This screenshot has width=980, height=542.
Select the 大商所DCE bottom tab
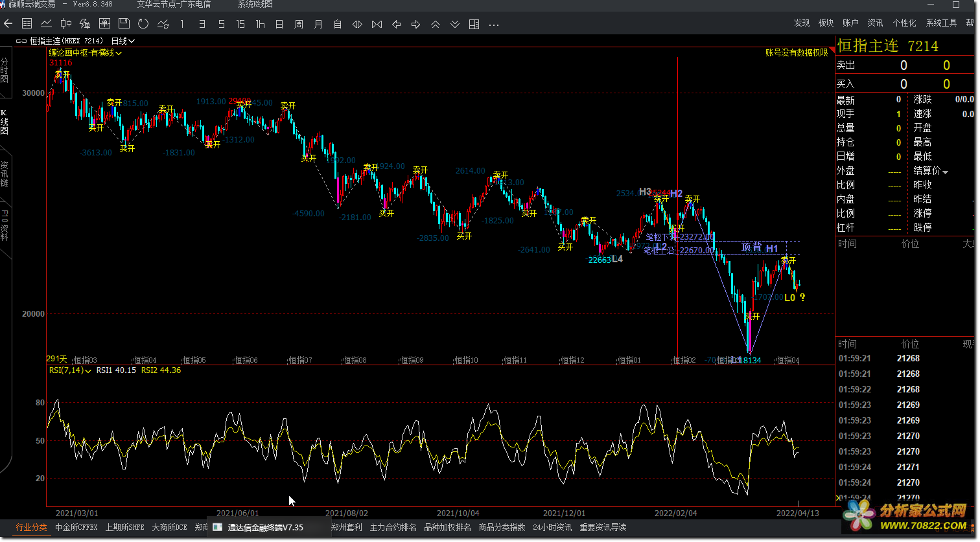tap(169, 528)
